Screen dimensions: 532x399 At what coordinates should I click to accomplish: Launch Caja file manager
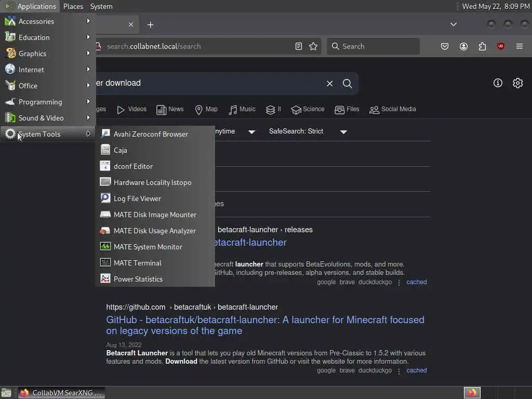pos(155,150)
